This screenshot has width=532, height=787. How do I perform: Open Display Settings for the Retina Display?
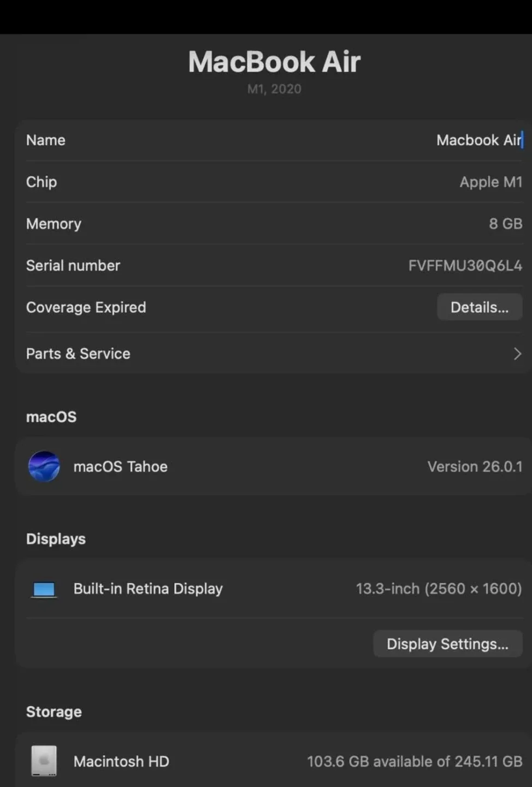pyautogui.click(x=447, y=643)
